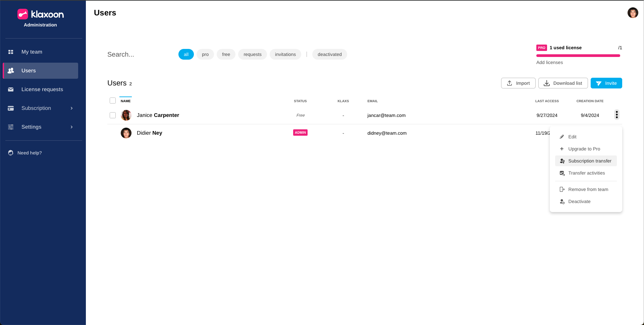Expand the Subscription sidebar chevron
This screenshot has height=325, width=644.
71,108
